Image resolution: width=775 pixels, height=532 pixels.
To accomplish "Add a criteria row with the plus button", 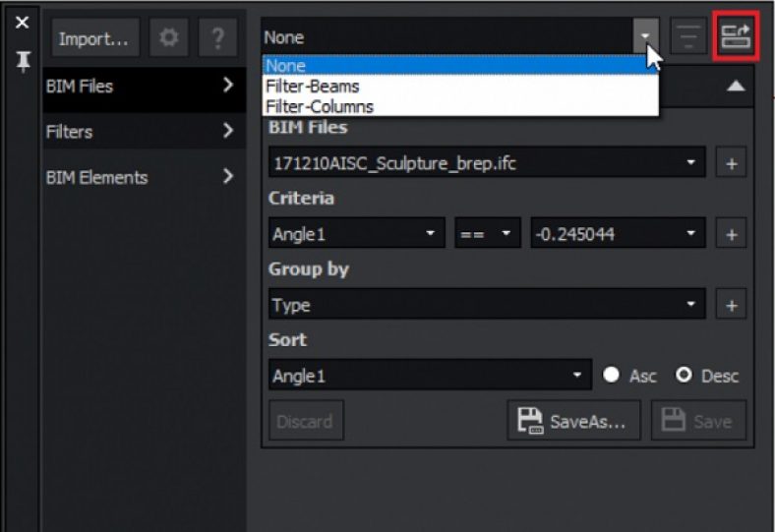I will click(731, 233).
